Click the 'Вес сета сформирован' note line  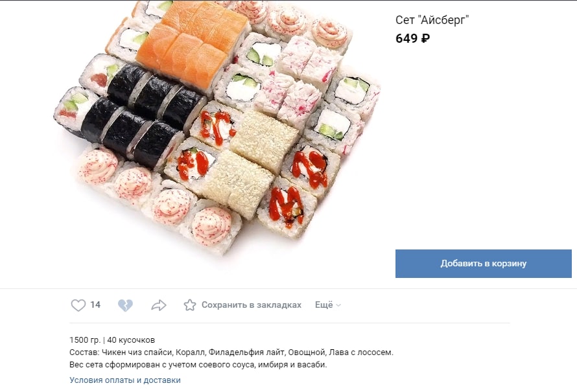(x=198, y=365)
